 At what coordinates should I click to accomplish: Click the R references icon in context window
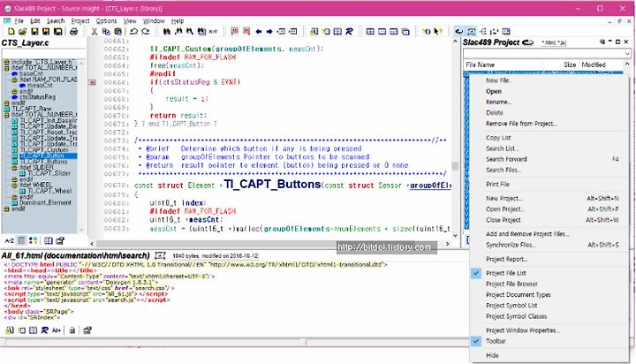pos(45,330)
